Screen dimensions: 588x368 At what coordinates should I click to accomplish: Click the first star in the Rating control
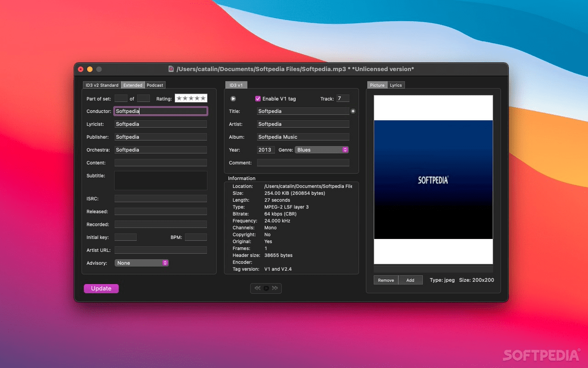coord(179,98)
